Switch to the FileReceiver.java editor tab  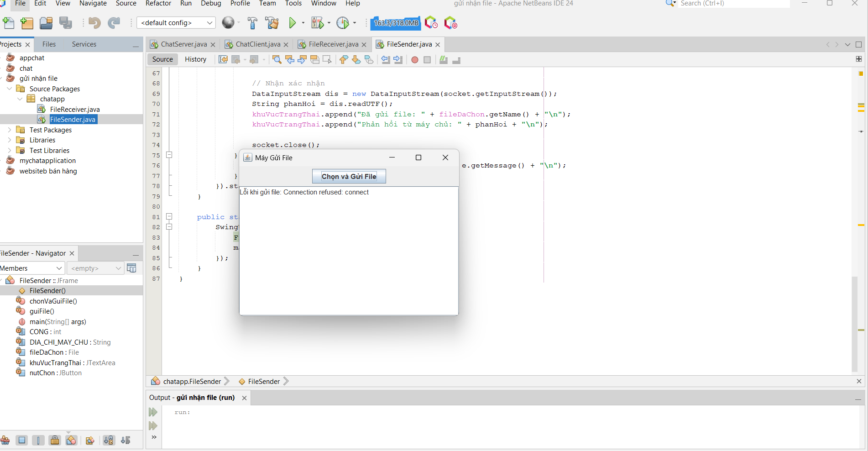(x=333, y=44)
